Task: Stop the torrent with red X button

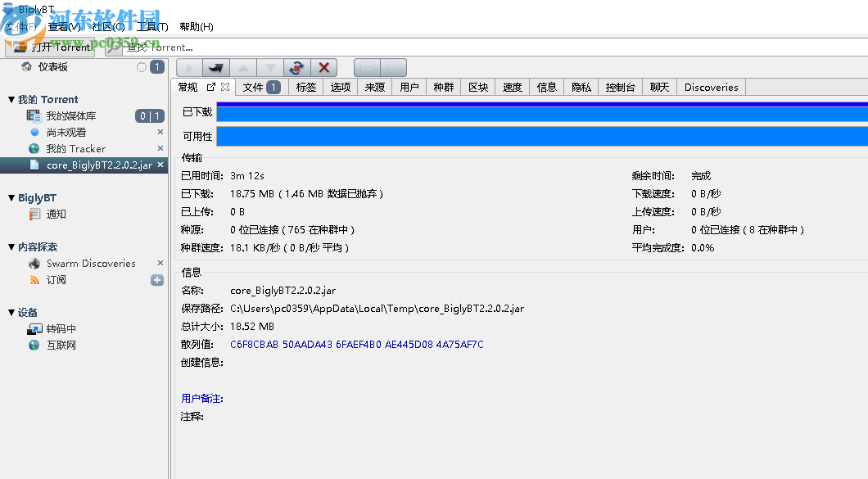Action: tap(323, 66)
